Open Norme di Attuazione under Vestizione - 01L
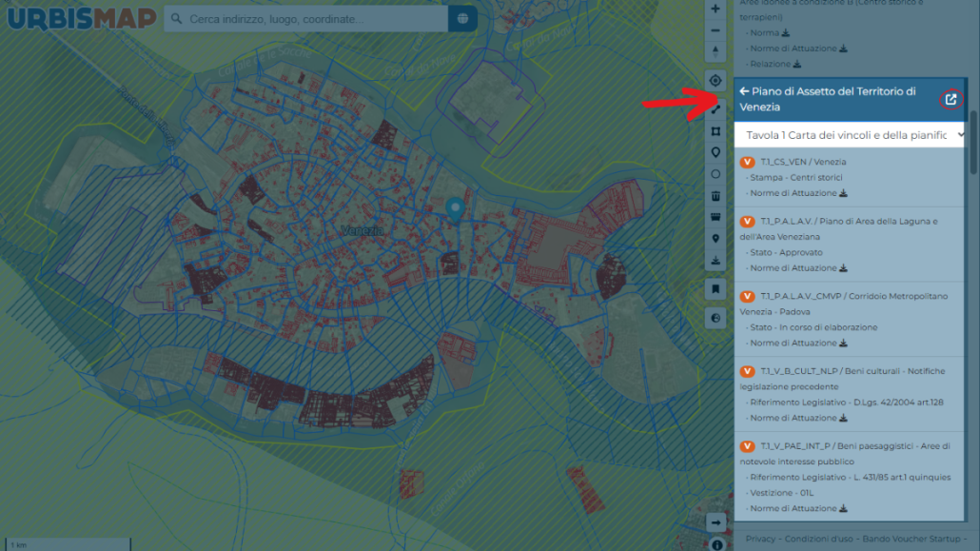The width and height of the screenshot is (980, 551). pyautogui.click(x=798, y=508)
